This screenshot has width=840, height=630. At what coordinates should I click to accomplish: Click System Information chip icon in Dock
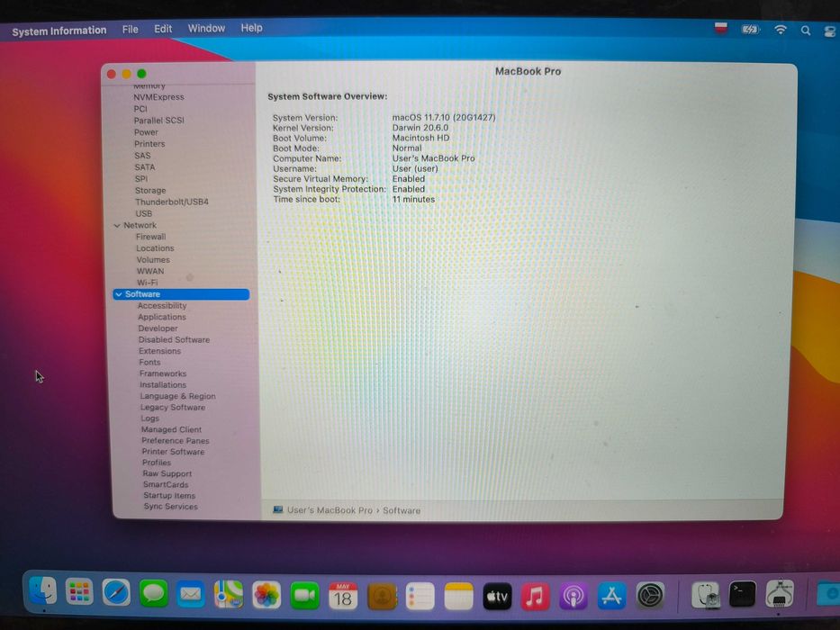tap(780, 593)
